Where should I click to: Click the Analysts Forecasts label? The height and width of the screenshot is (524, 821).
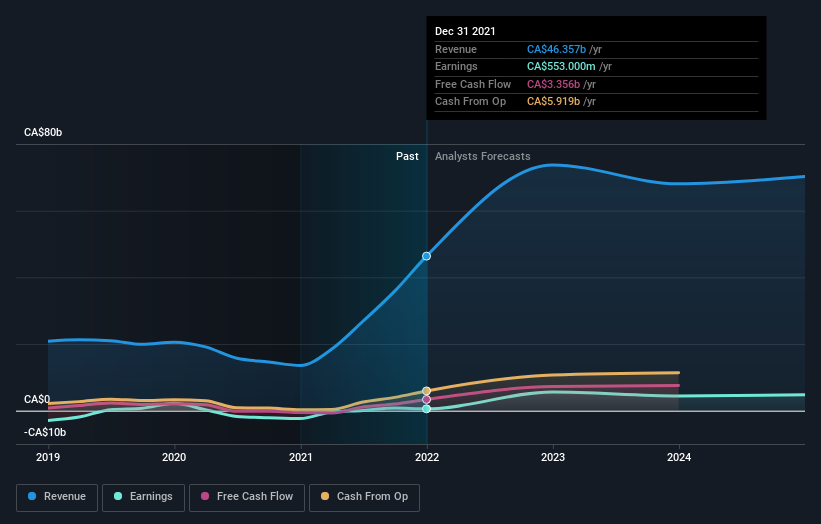pos(482,156)
